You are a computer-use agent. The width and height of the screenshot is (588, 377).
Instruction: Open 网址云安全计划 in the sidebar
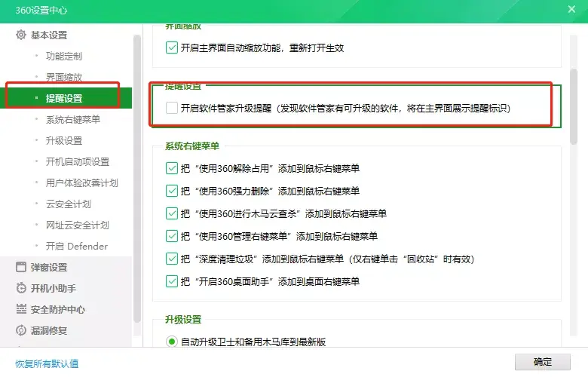[77, 225]
